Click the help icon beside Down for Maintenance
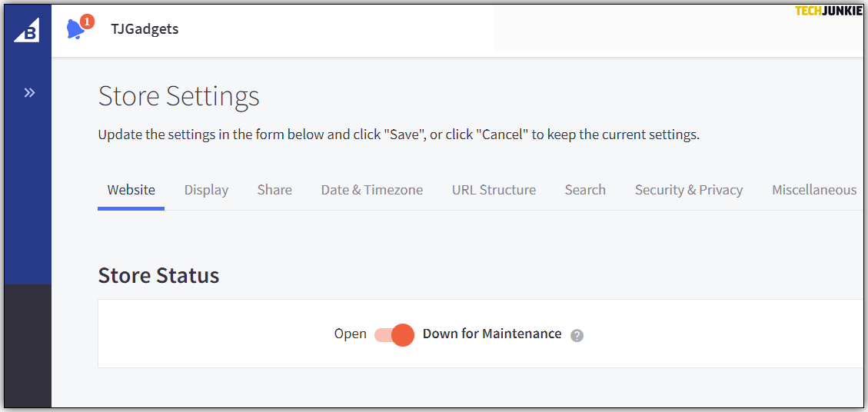Viewport: 868px width, 412px height. (577, 335)
